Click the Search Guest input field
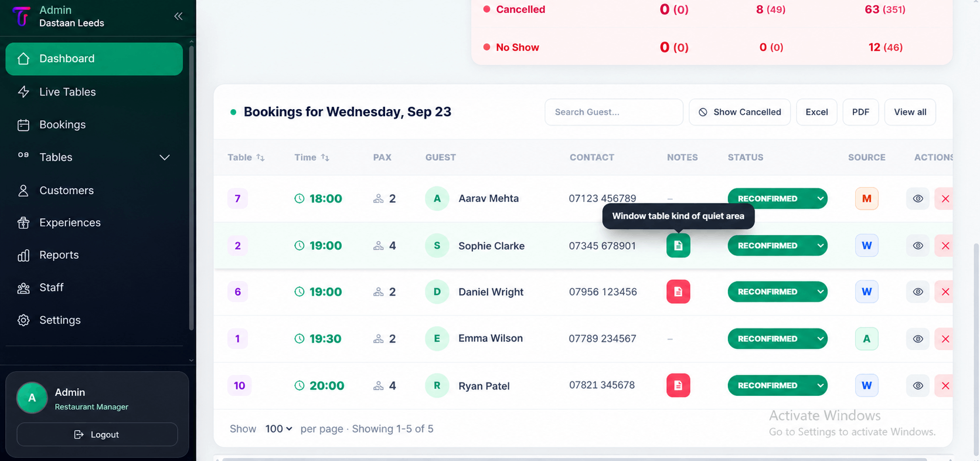 (x=614, y=112)
